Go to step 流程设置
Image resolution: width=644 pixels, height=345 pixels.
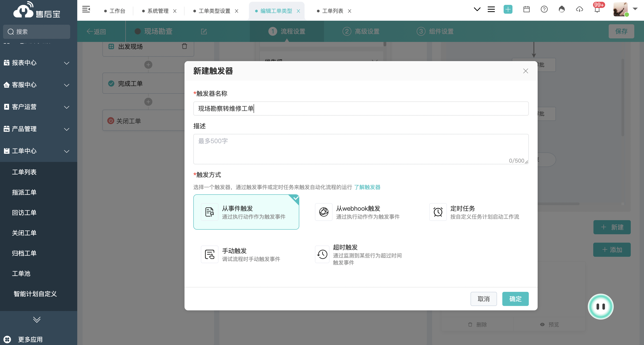tap(287, 32)
